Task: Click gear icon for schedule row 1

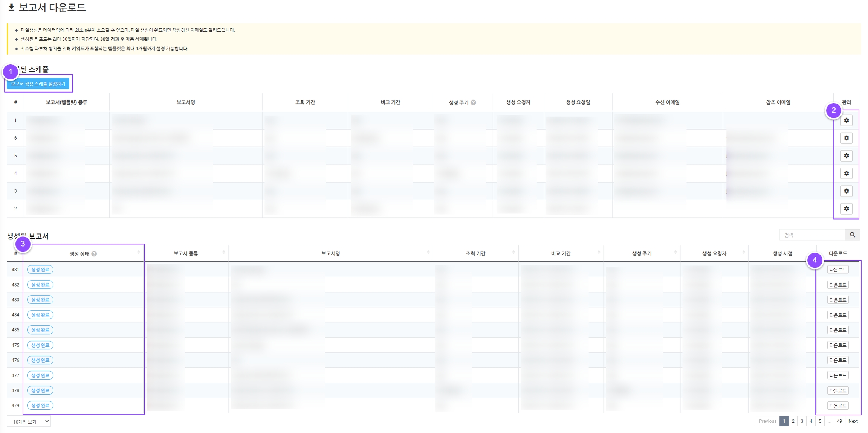Action: point(846,120)
